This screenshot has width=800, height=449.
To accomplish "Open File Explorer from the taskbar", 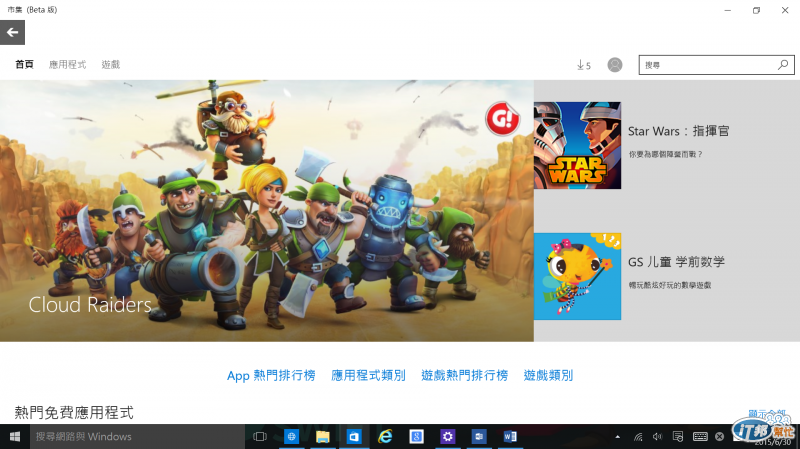I will click(x=322, y=437).
